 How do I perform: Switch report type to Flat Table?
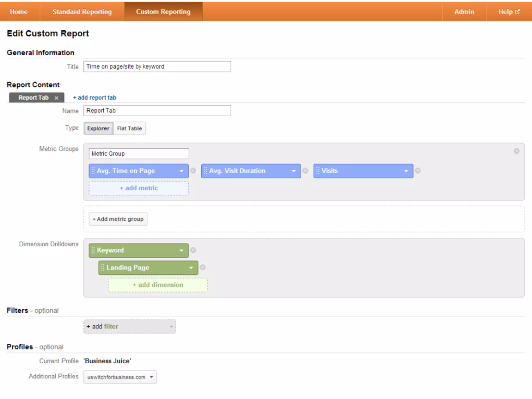[x=129, y=128]
